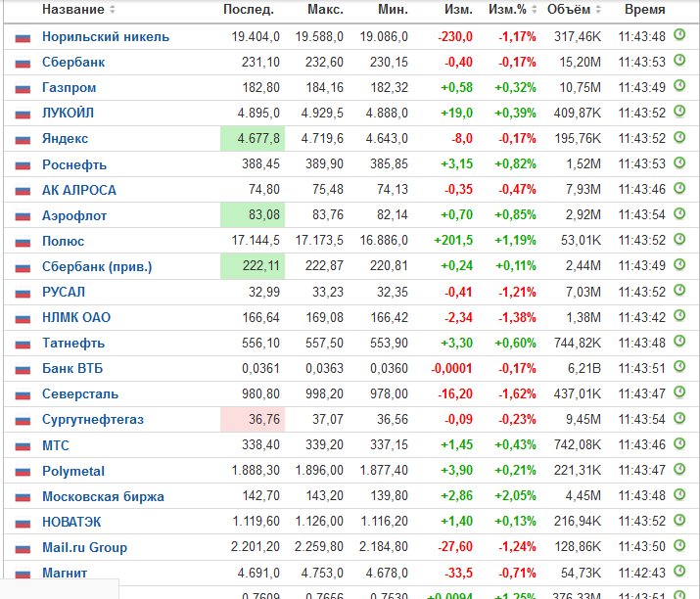Open the Mail.ru Group stock link

(84, 547)
